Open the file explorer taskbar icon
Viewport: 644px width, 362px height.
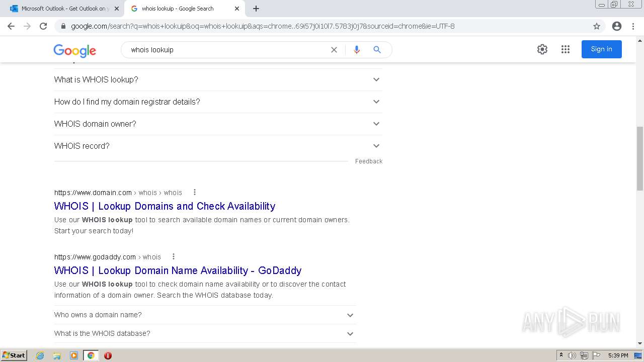tap(57, 355)
